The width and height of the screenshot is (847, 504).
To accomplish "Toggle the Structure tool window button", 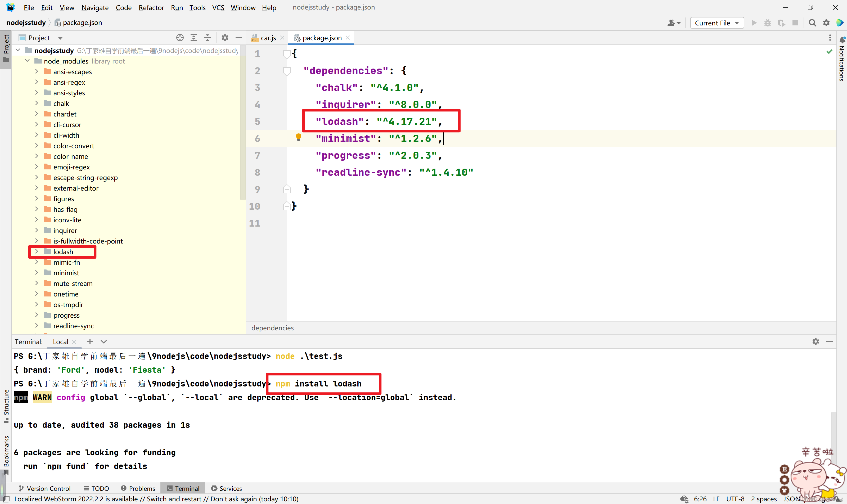I will pyautogui.click(x=6, y=406).
